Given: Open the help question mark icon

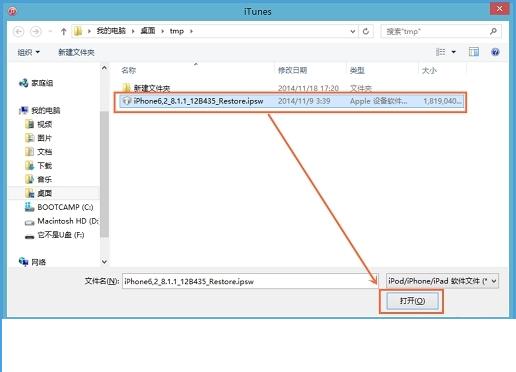Looking at the screenshot, I should point(495,52).
